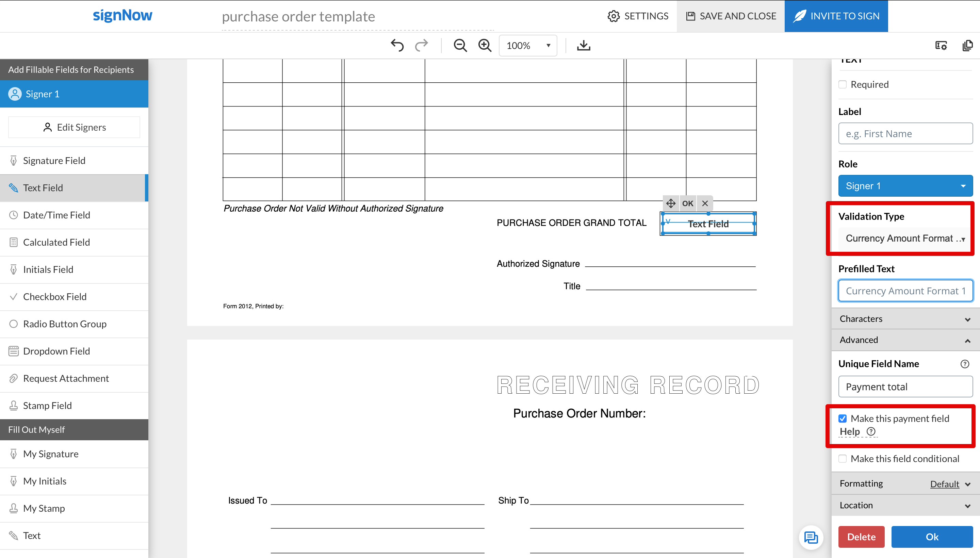Open the Validation Type dropdown

(904, 239)
